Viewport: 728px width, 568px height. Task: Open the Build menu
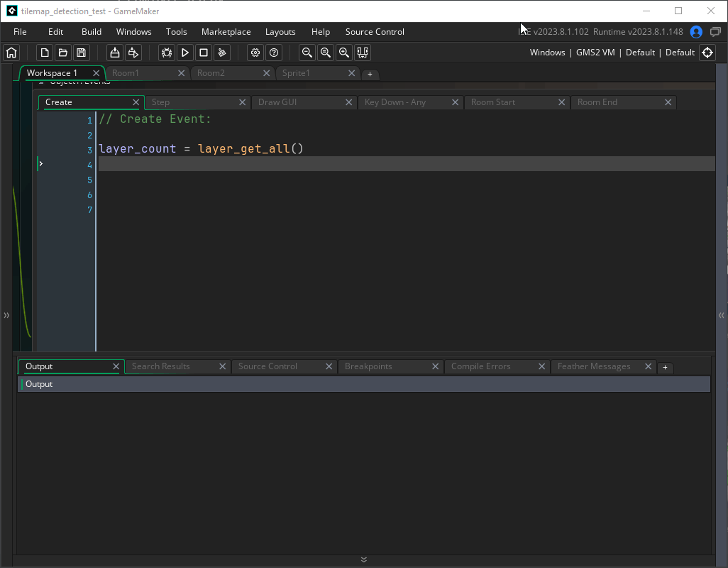point(91,31)
